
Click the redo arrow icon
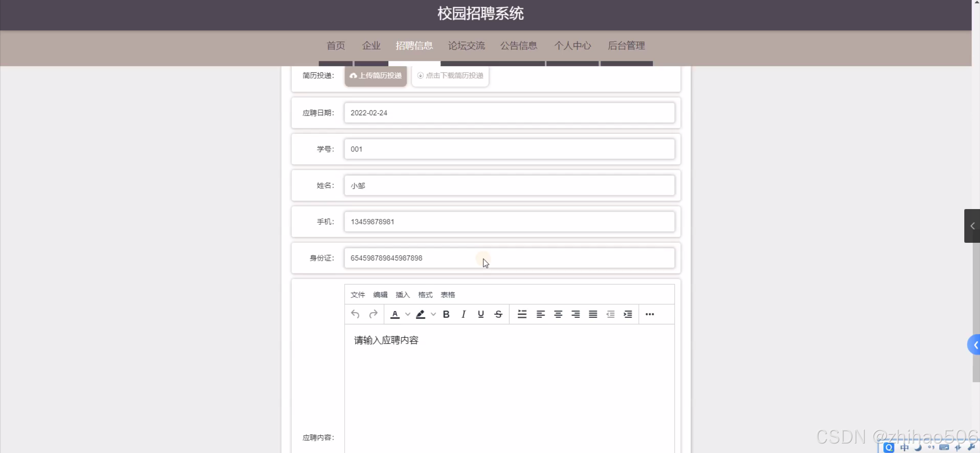click(x=373, y=314)
